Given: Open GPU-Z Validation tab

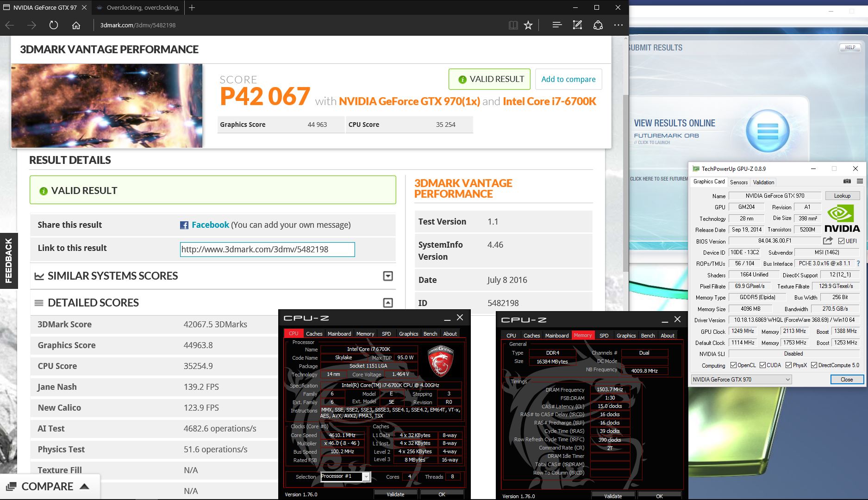Looking at the screenshot, I should click(x=763, y=182).
